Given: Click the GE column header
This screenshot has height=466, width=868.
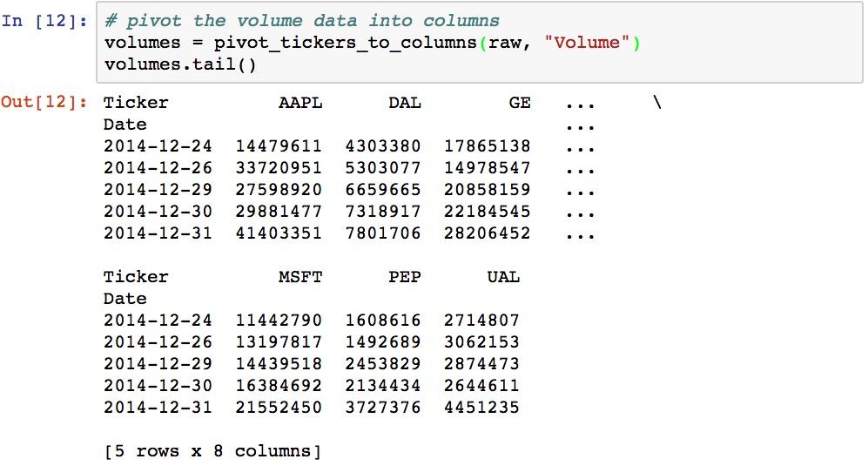Looking at the screenshot, I should click(x=520, y=103).
